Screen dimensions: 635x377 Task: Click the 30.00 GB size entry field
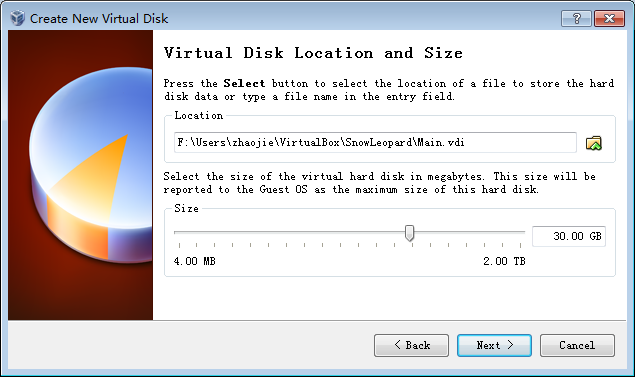[x=569, y=236]
